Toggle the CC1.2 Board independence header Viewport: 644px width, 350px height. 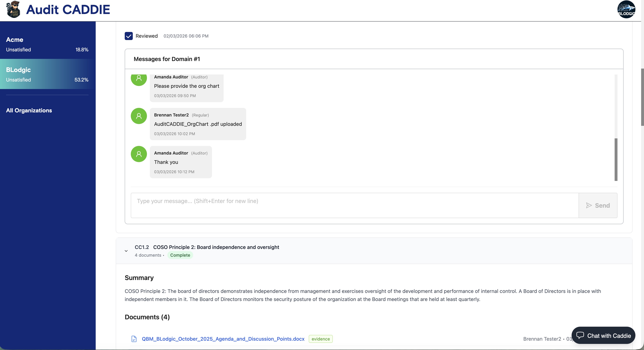[216, 247]
